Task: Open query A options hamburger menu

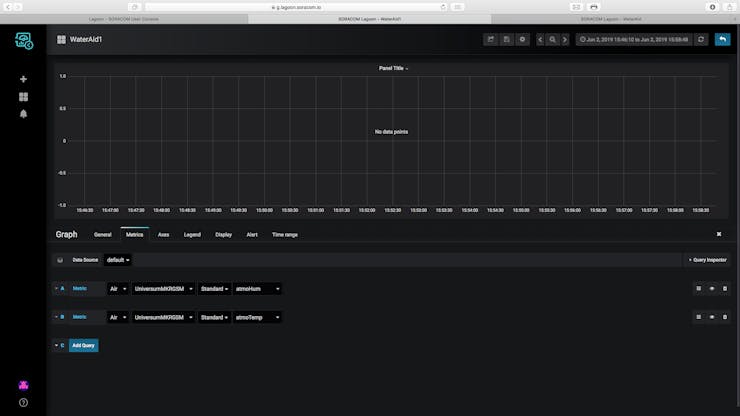Action: click(x=698, y=289)
